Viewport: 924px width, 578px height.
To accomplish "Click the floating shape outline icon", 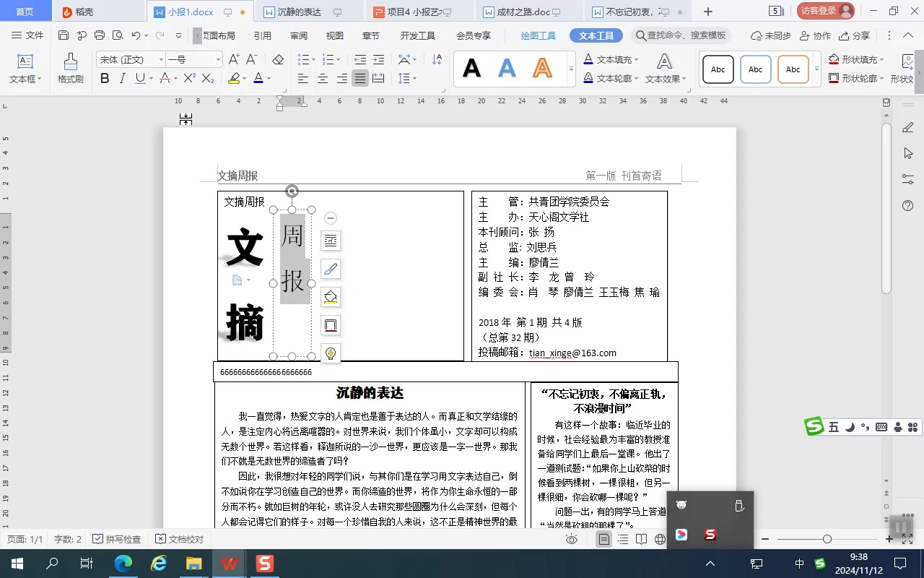I will pyautogui.click(x=331, y=325).
